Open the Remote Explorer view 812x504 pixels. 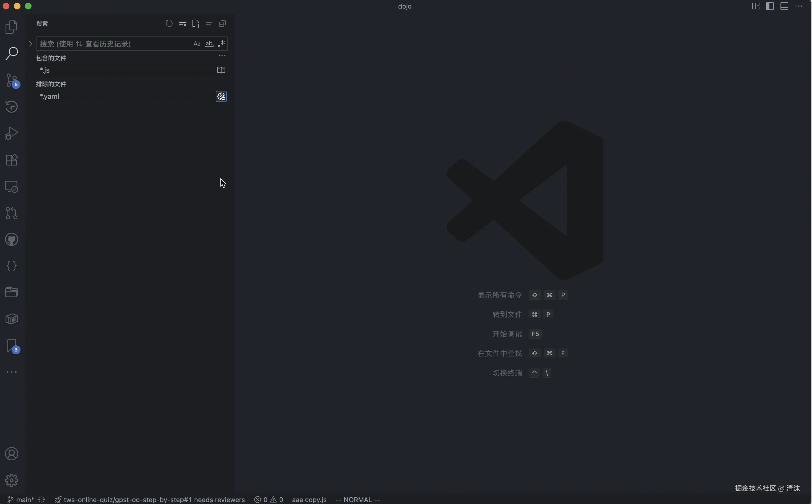12,187
